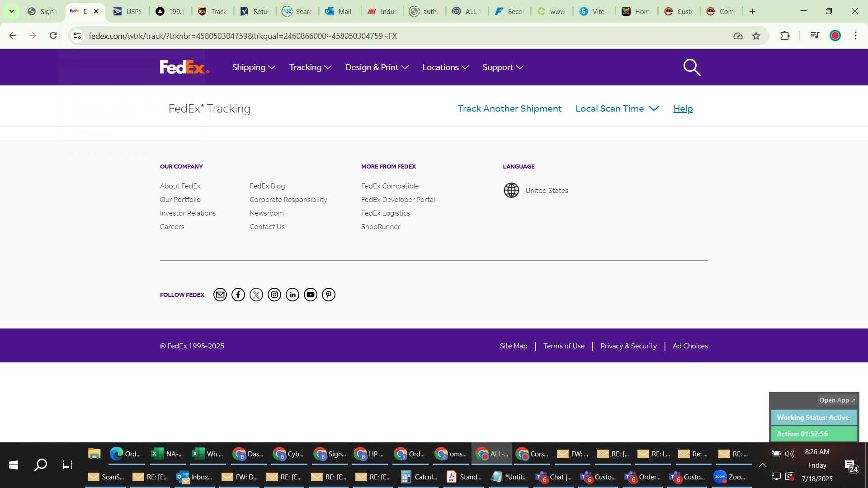The image size is (868, 488).
Task: Open FedEx YouTube icon
Action: (x=311, y=295)
